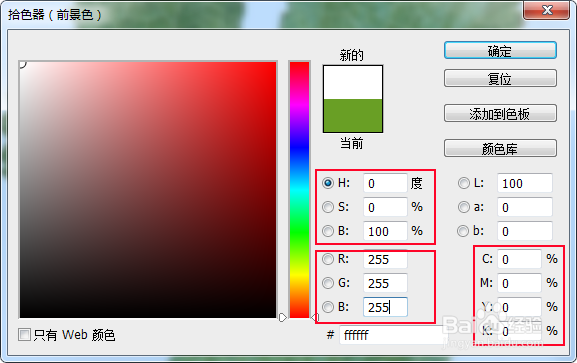Click the H degree input field

(385, 183)
